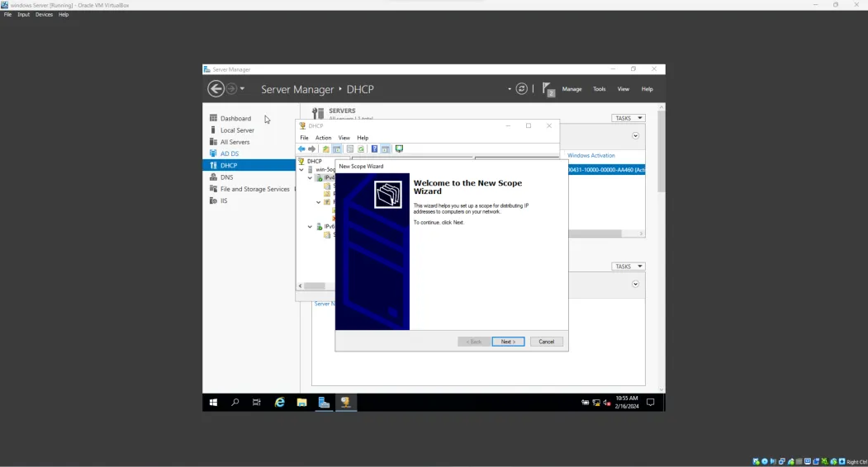
Task: Click the network tray icon
Action: tap(596, 403)
